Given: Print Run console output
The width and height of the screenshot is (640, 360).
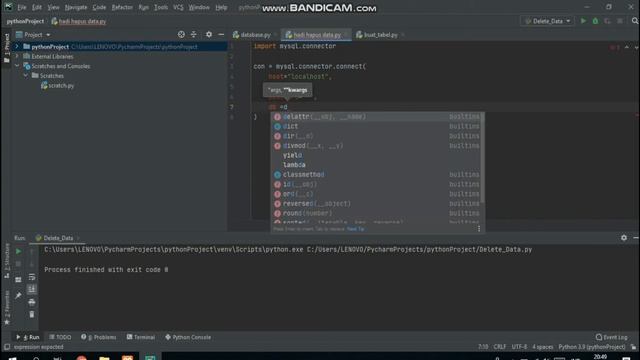Looking at the screenshot, I should coord(32,302).
